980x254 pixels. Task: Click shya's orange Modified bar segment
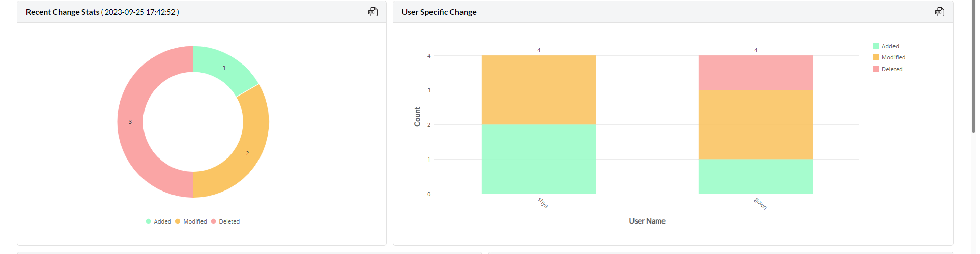click(x=539, y=90)
